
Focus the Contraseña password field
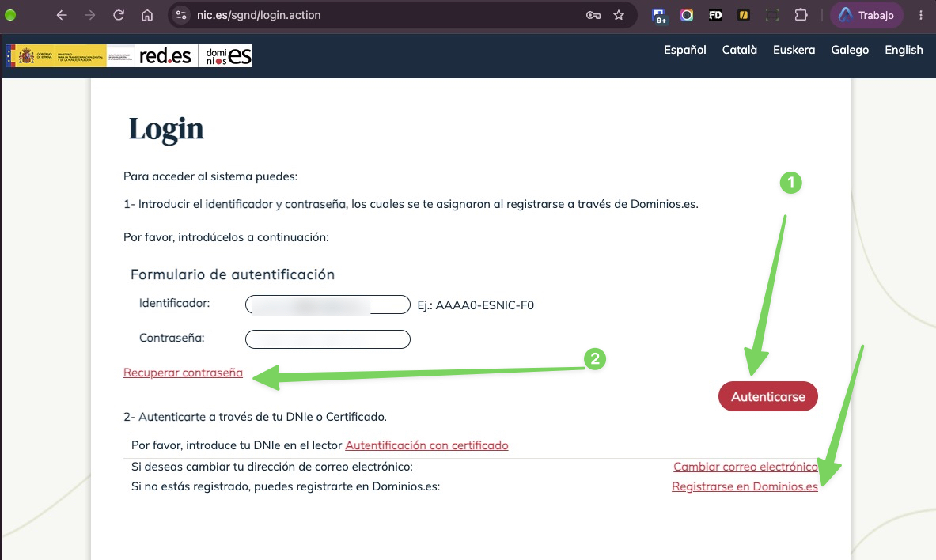coord(328,339)
